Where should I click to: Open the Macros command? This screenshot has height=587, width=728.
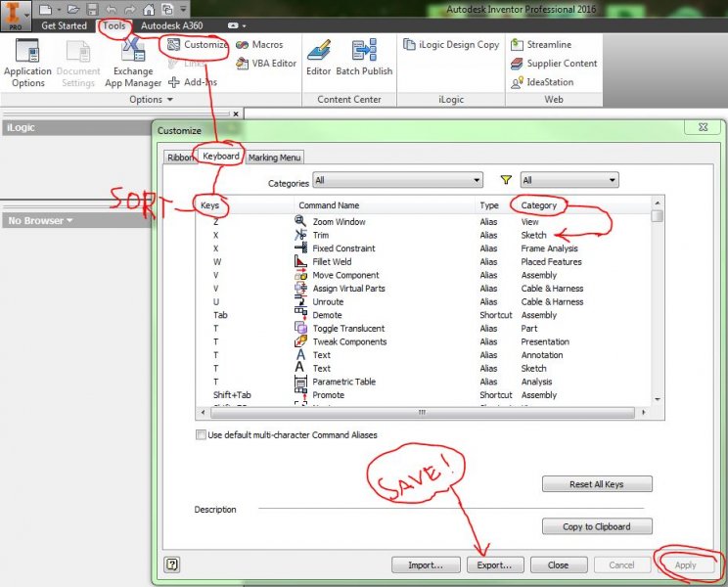[259, 45]
